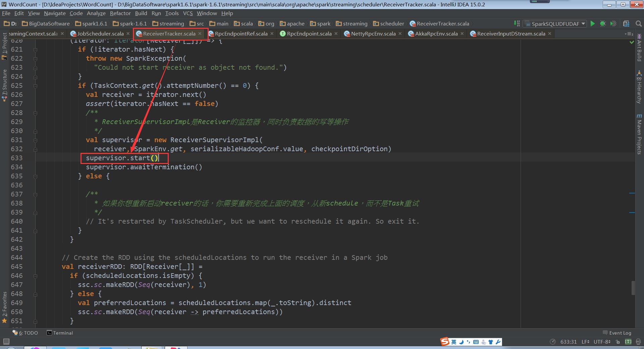Click the power save gauge icon in status bar
Image resolution: width=644 pixels, height=349 pixels.
[x=553, y=342]
